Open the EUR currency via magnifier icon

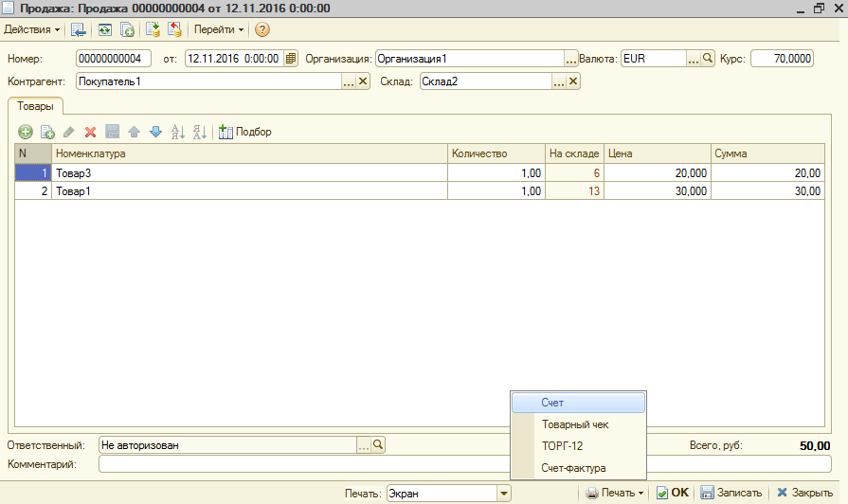coord(708,58)
